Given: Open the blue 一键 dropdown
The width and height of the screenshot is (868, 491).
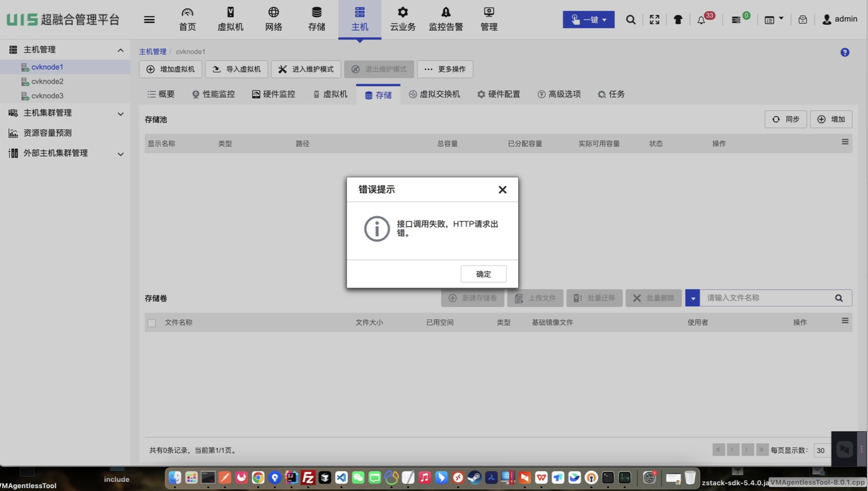Looking at the screenshot, I should point(588,20).
